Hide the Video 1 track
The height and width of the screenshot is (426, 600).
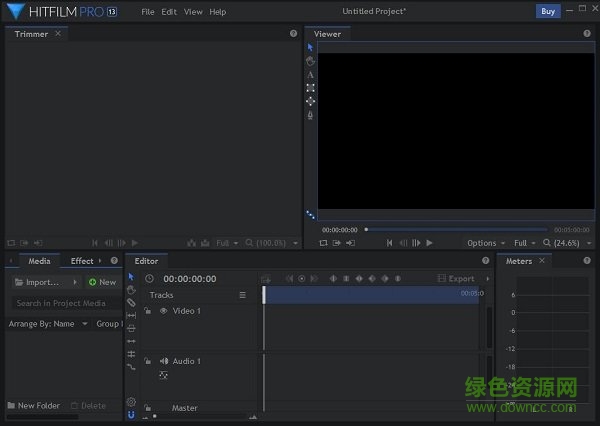[x=163, y=311]
